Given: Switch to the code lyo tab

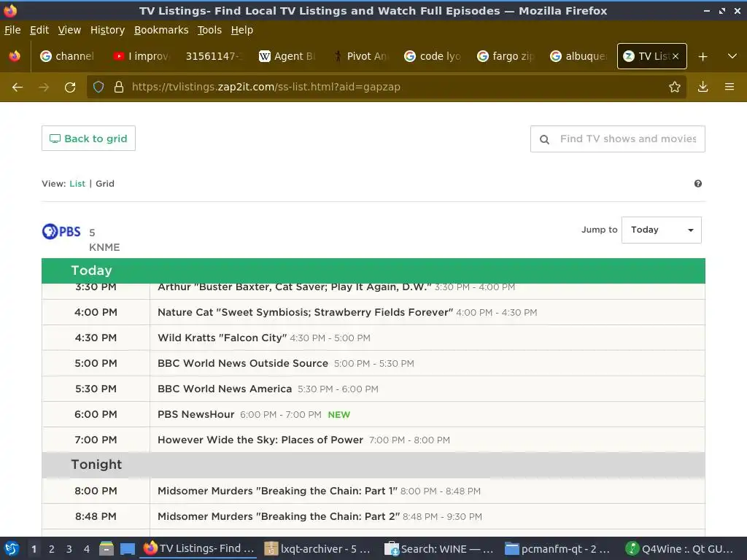Looking at the screenshot, I should coord(433,56).
